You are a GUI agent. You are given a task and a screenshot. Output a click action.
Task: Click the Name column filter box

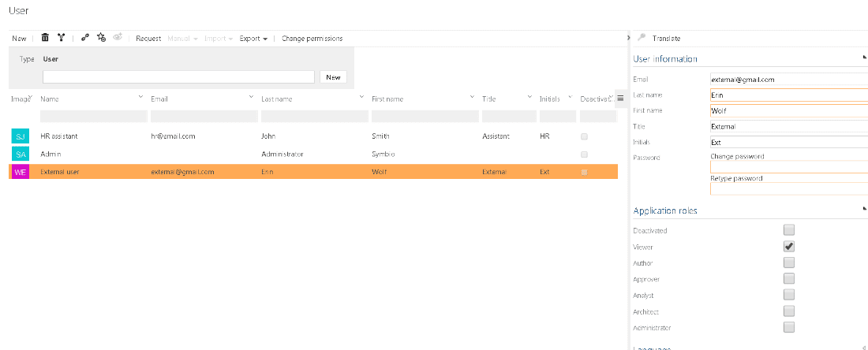pos(94,116)
